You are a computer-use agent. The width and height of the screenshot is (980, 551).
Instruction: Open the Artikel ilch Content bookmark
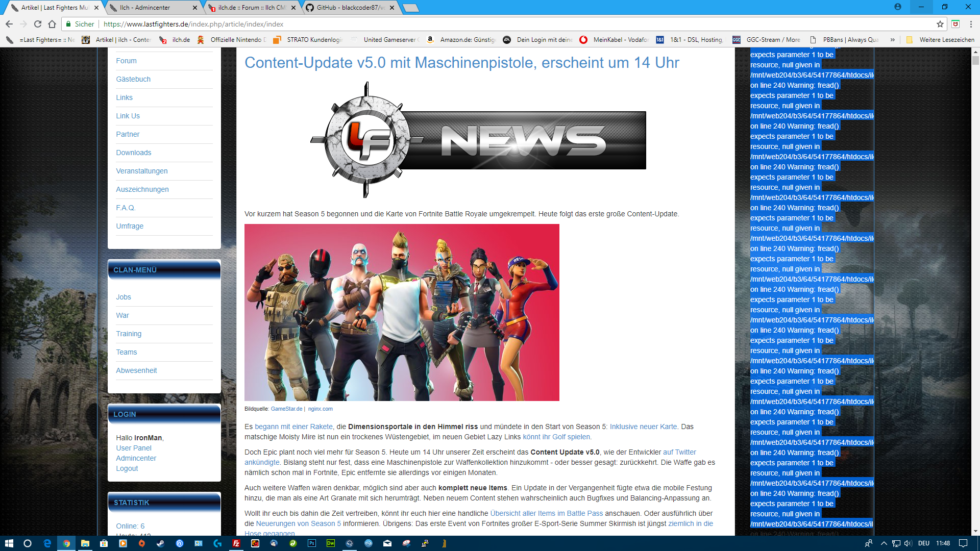(117, 40)
